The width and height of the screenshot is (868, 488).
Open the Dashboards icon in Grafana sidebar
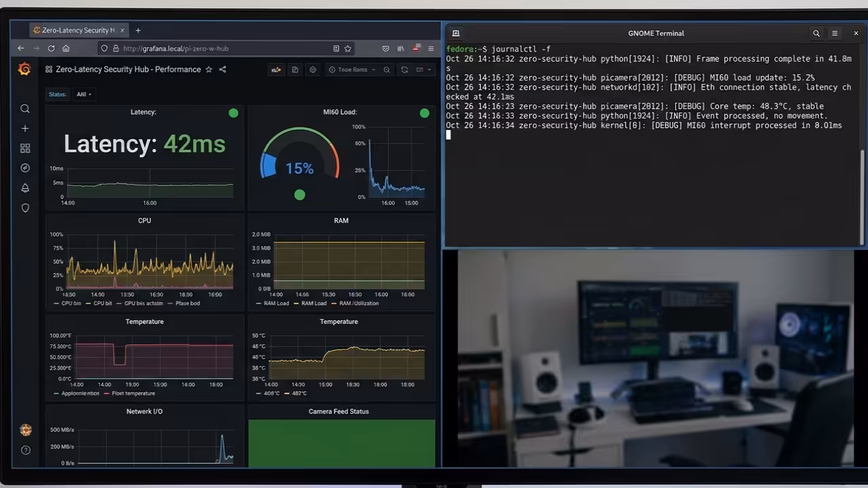coord(24,148)
